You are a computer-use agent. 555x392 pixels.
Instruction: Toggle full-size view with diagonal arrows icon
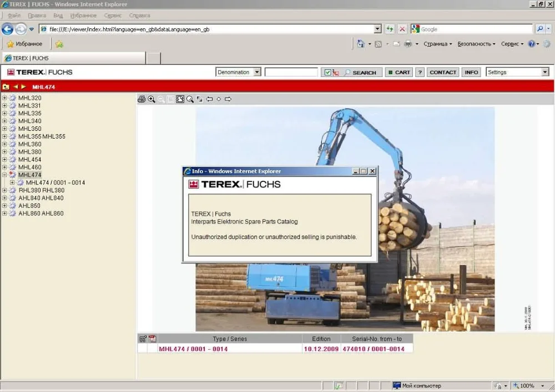200,99
